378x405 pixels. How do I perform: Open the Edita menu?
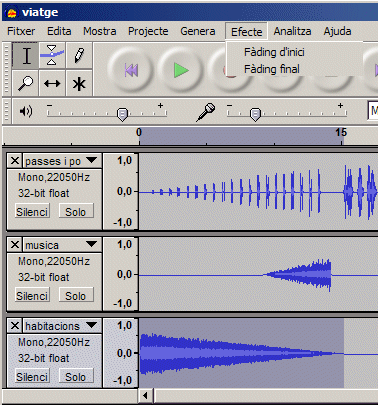pos(59,31)
